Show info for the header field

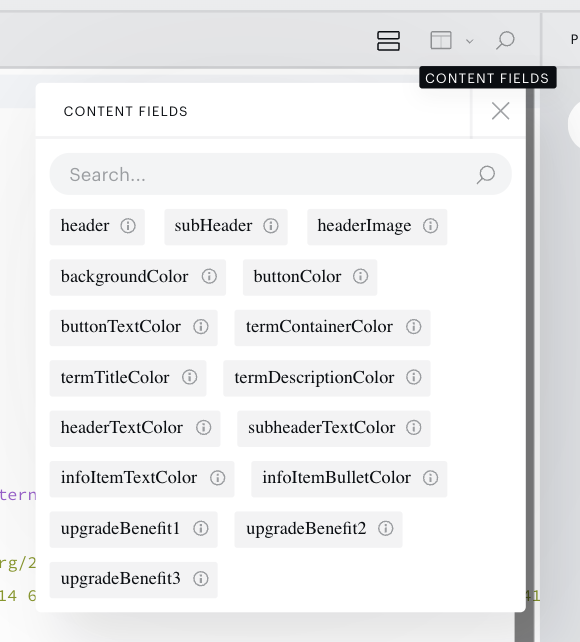pos(128,226)
